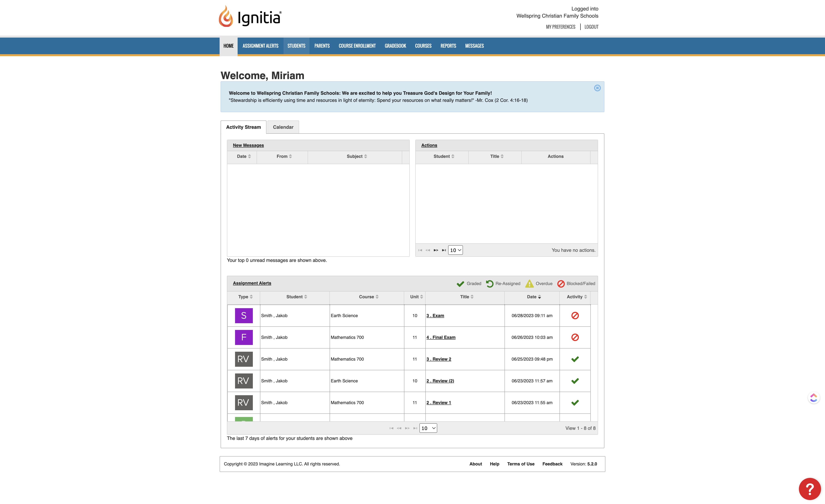Image resolution: width=825 pixels, height=504 pixels.
Task: Sort Assignment Alerts by Course column
Action: coord(368,297)
